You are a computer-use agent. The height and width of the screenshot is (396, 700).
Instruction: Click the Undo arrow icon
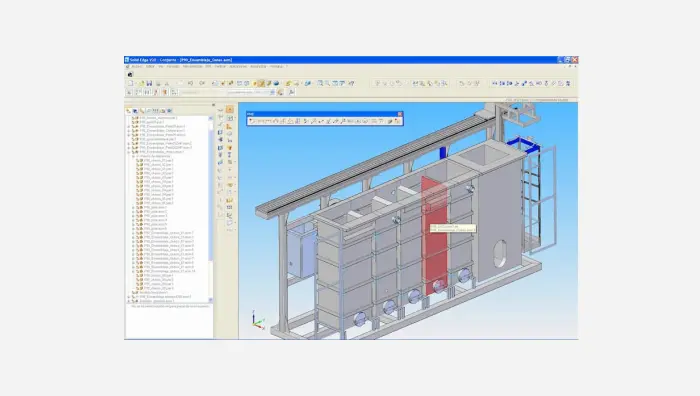(x=190, y=83)
